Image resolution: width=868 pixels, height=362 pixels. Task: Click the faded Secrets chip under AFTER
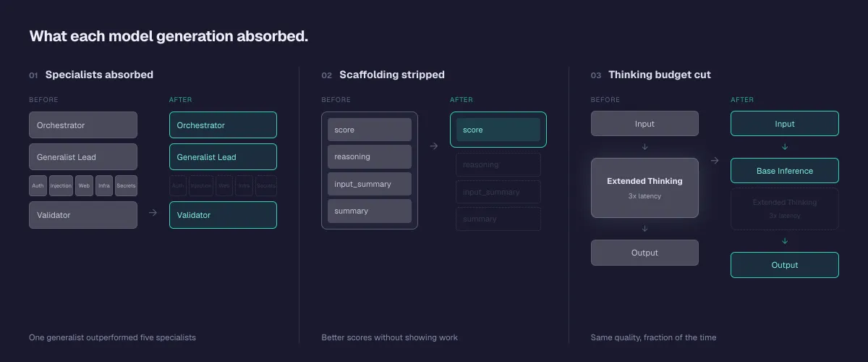pos(266,186)
